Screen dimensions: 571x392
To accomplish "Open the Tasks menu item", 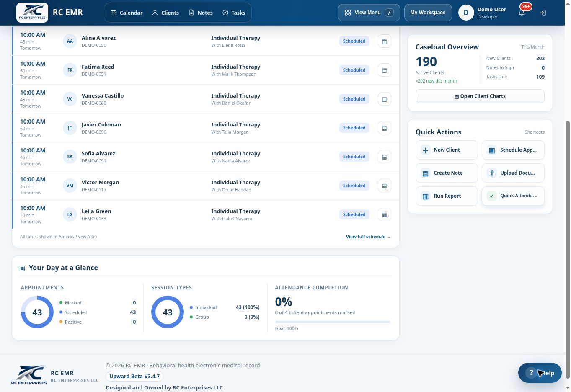I will (234, 13).
